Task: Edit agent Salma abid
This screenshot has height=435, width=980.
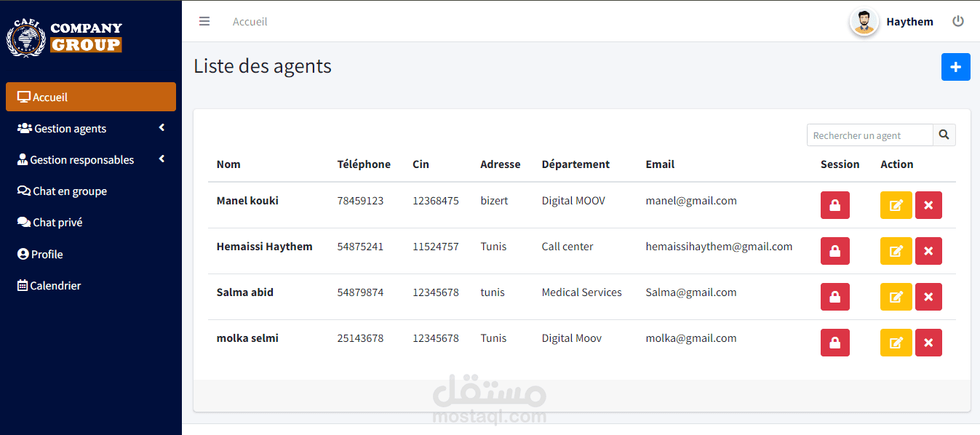Action: 896,297
